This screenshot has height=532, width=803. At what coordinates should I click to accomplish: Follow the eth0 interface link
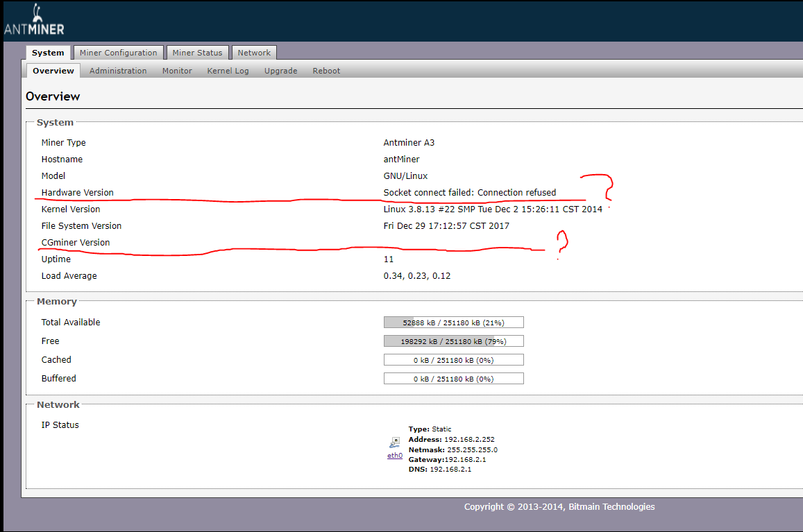click(x=395, y=455)
